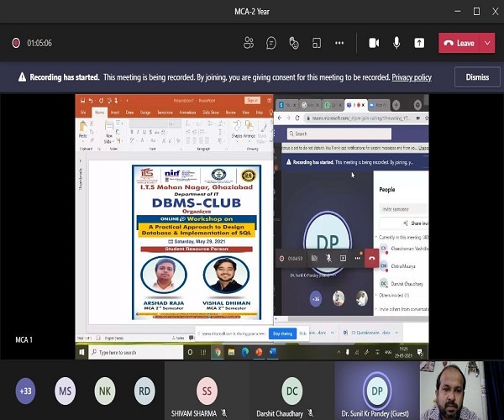Click the browser back arrow
Image resolution: width=504 pixels, height=420 pixels.
point(280,118)
